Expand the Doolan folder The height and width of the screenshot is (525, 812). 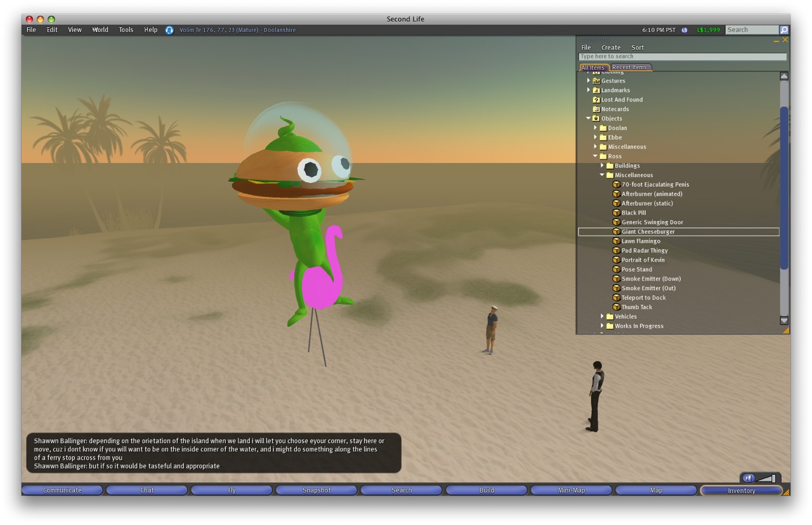click(x=595, y=128)
